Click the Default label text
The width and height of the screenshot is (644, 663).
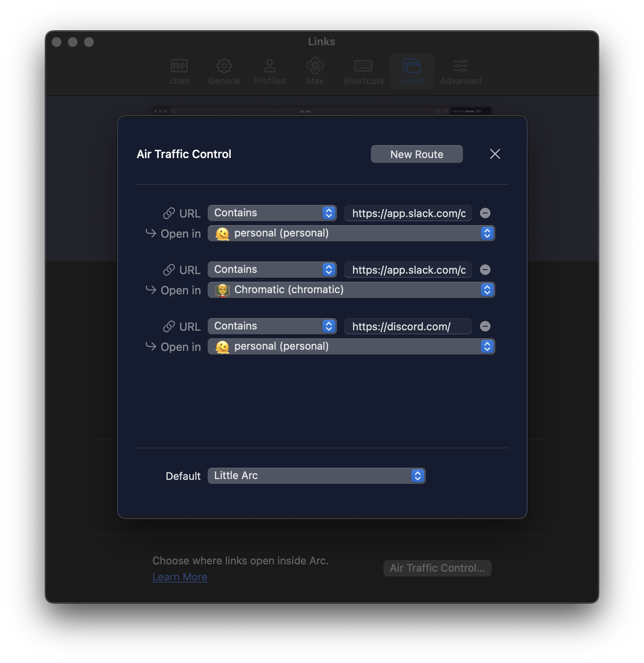(183, 476)
